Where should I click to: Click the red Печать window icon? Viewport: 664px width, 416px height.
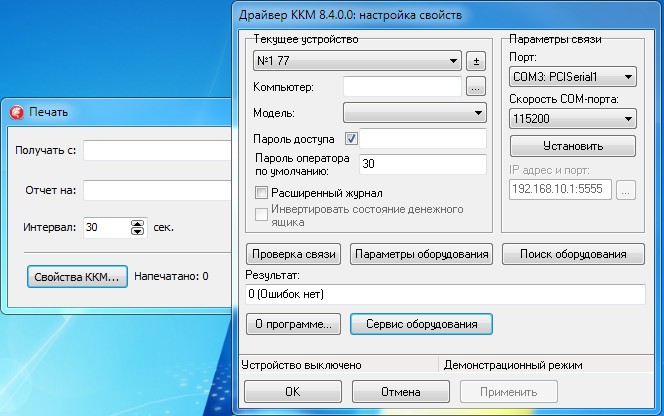click(17, 112)
